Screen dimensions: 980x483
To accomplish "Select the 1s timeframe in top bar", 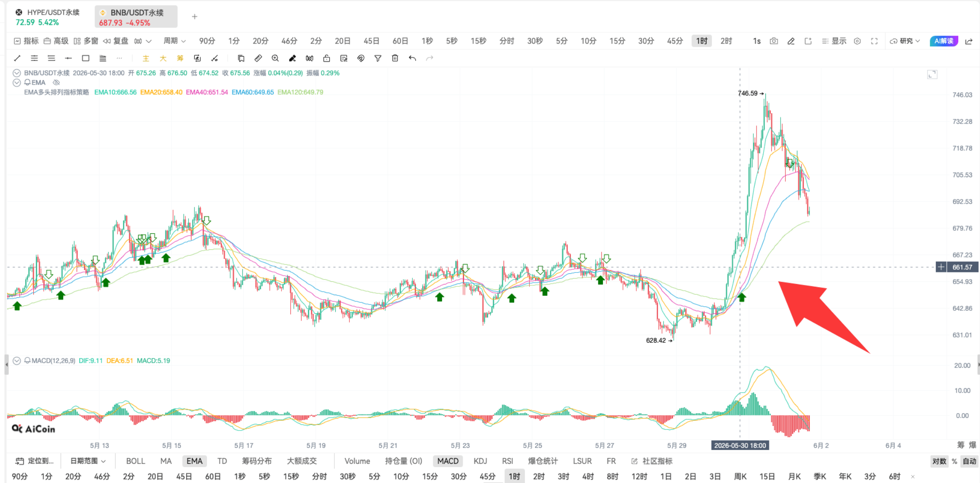I will [756, 41].
